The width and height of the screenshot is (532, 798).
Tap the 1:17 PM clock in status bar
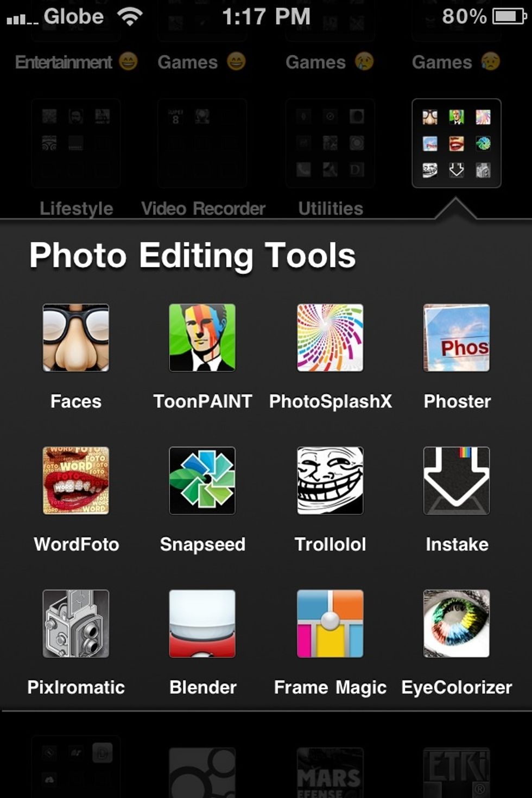(x=266, y=17)
